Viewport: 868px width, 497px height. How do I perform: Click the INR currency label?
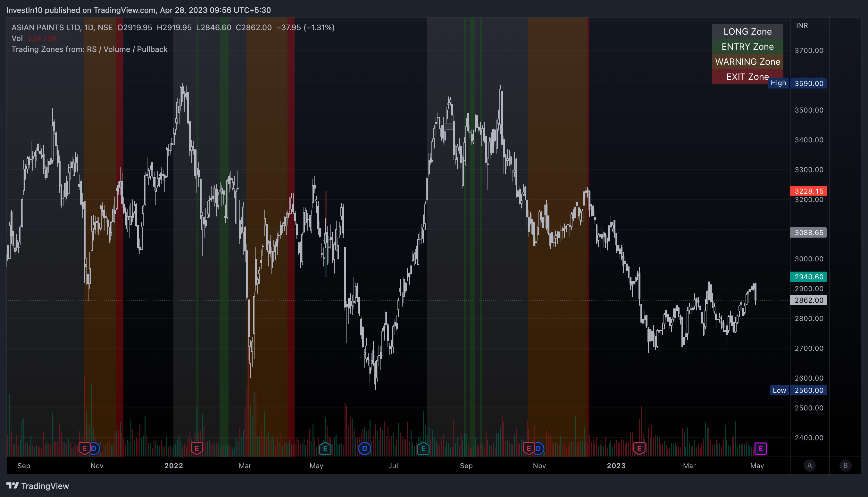coord(802,26)
